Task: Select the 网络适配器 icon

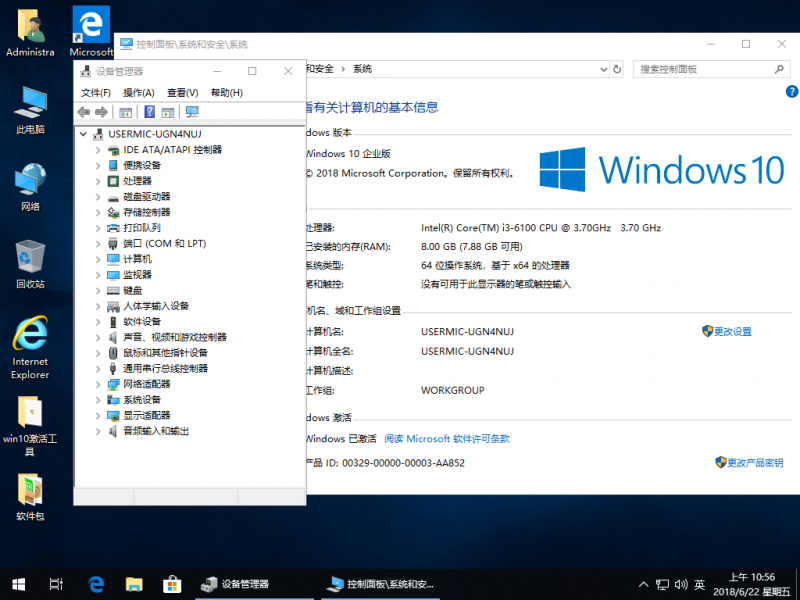Action: click(x=113, y=384)
